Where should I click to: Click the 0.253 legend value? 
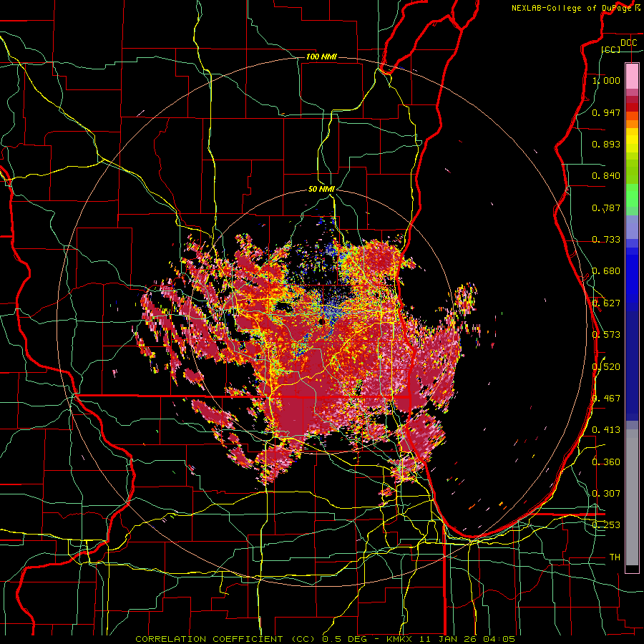click(x=606, y=525)
